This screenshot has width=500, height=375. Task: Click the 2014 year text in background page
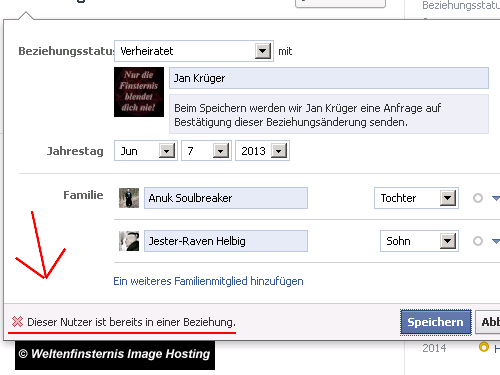pos(434,348)
